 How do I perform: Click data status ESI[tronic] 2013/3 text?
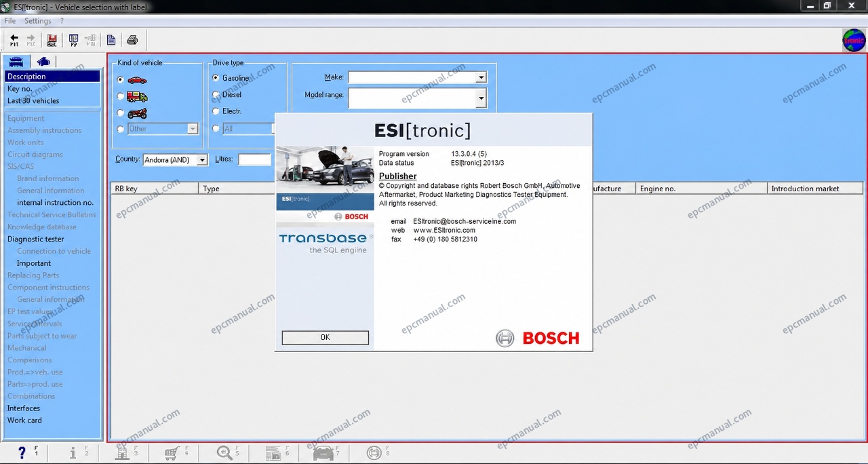coord(477,163)
